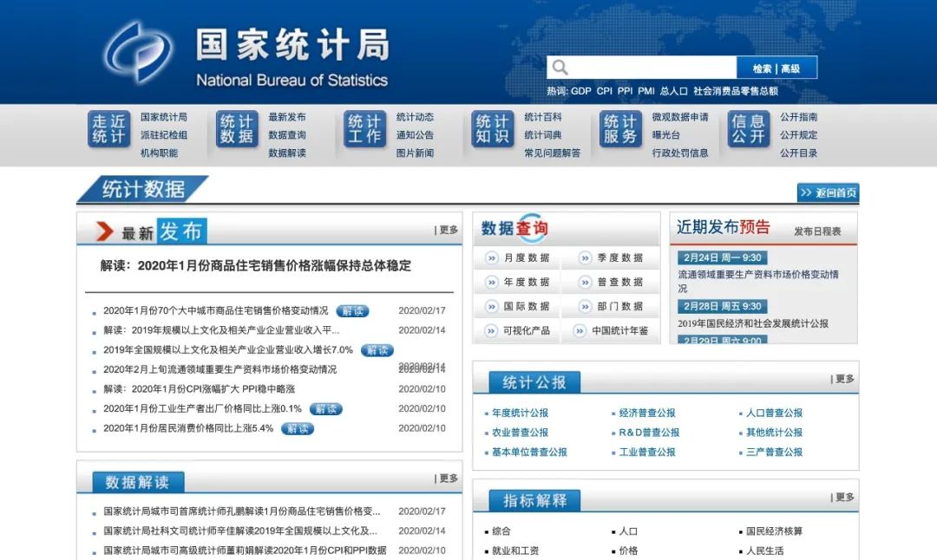Viewport: 937px width, 560px height.
Task: Click 解读 badge for 70个大中城市 article
Action: pyautogui.click(x=352, y=311)
